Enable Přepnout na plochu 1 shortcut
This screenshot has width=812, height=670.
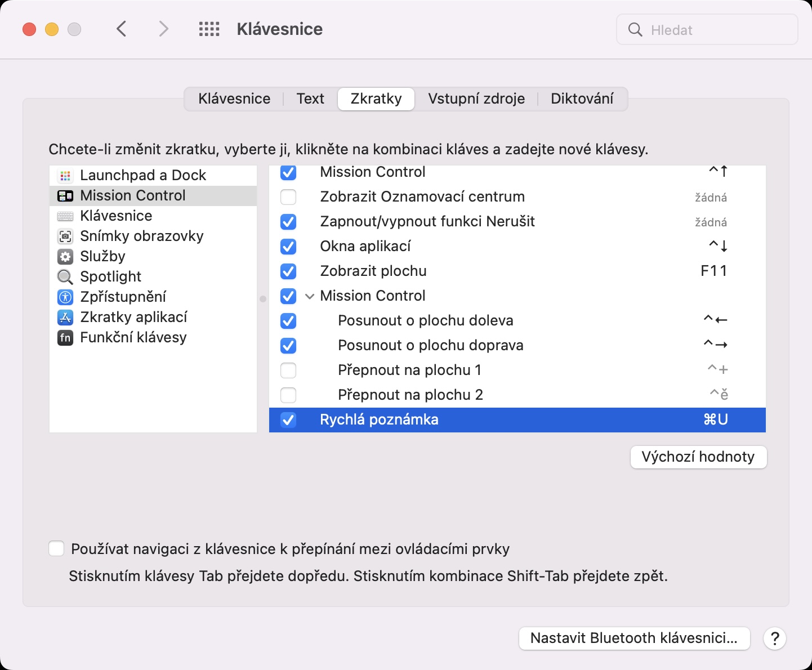(x=288, y=370)
